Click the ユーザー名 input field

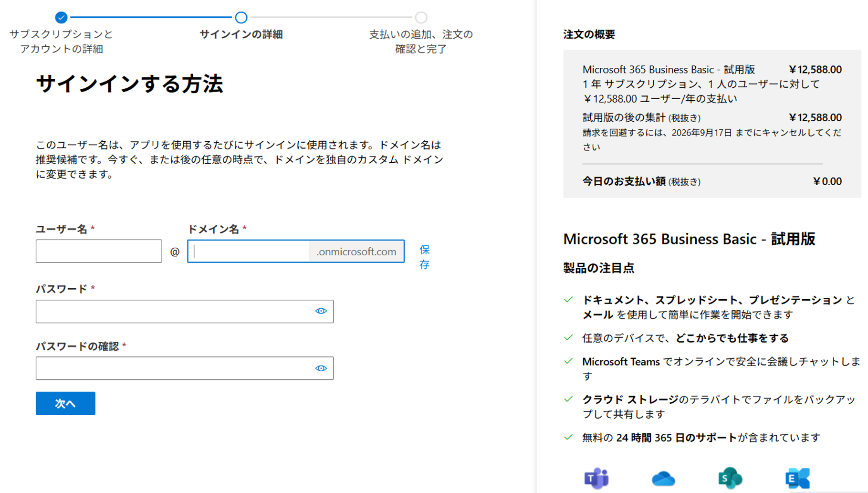[99, 251]
